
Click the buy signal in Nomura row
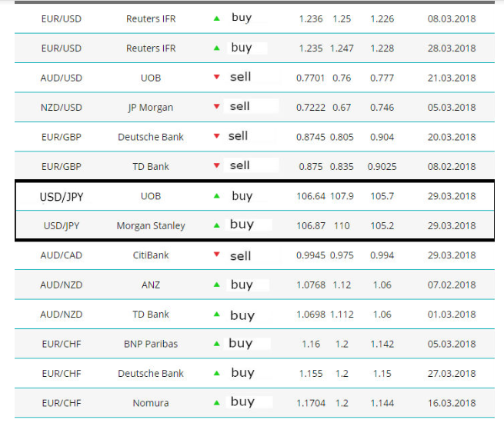point(242,401)
